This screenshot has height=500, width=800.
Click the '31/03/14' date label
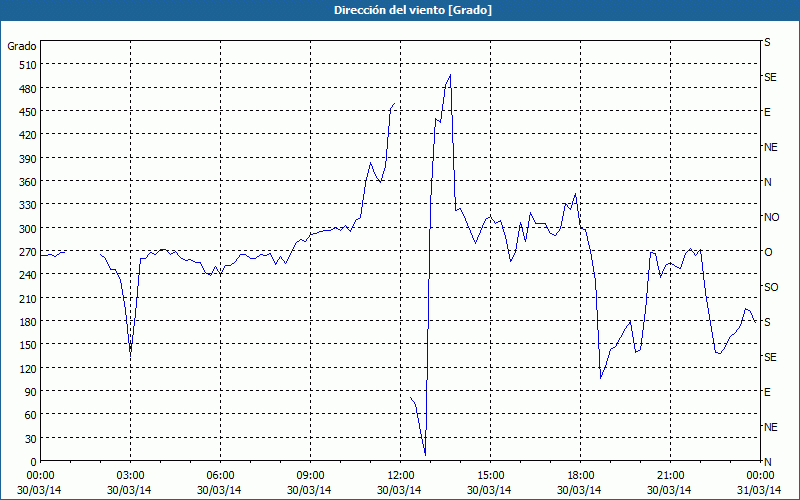point(759,490)
